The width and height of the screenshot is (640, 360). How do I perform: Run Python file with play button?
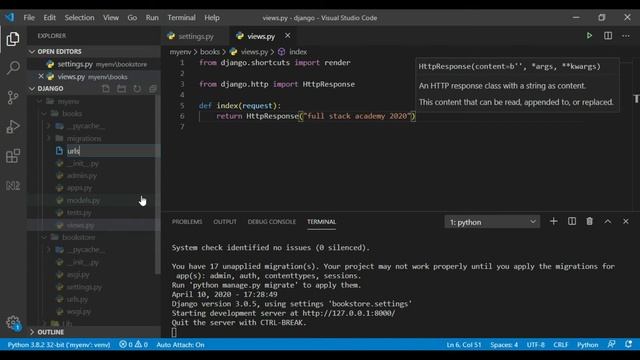[x=589, y=36]
